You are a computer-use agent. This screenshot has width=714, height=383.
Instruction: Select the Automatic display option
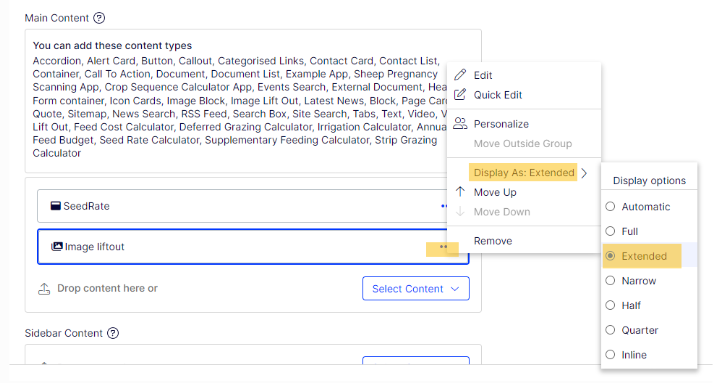(x=638, y=207)
